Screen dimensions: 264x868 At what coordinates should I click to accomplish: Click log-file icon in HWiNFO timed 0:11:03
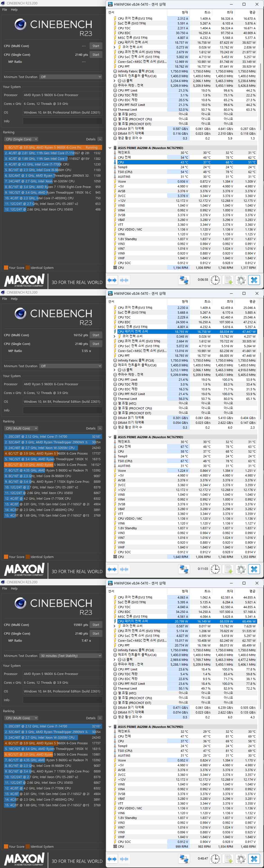point(228,569)
